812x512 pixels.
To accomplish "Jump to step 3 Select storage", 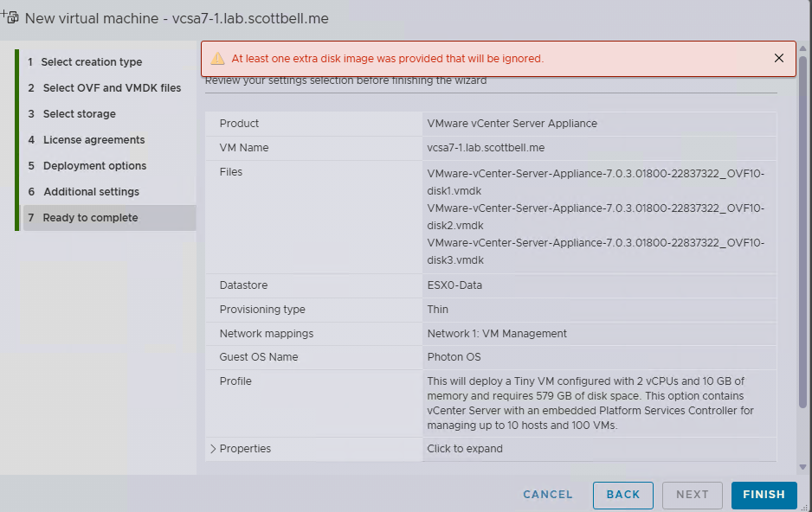I will pos(79,114).
